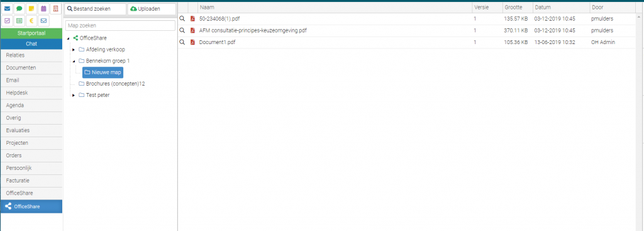
Task: Open the Facturatie menu item
Action: pyautogui.click(x=31, y=181)
